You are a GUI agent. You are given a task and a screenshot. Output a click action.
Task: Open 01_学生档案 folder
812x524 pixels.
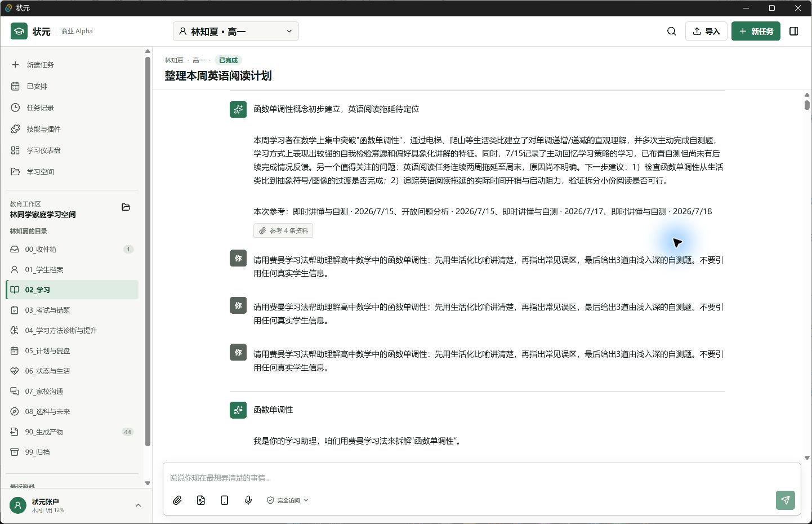(x=72, y=269)
